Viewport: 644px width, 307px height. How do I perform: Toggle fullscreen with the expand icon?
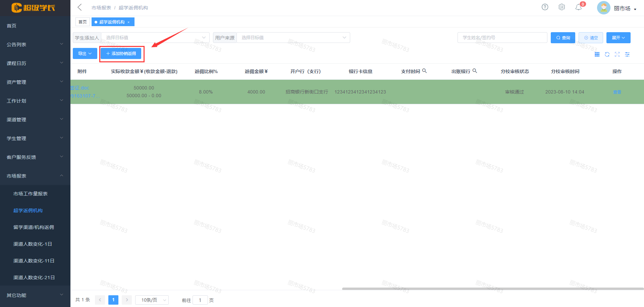pos(617,54)
